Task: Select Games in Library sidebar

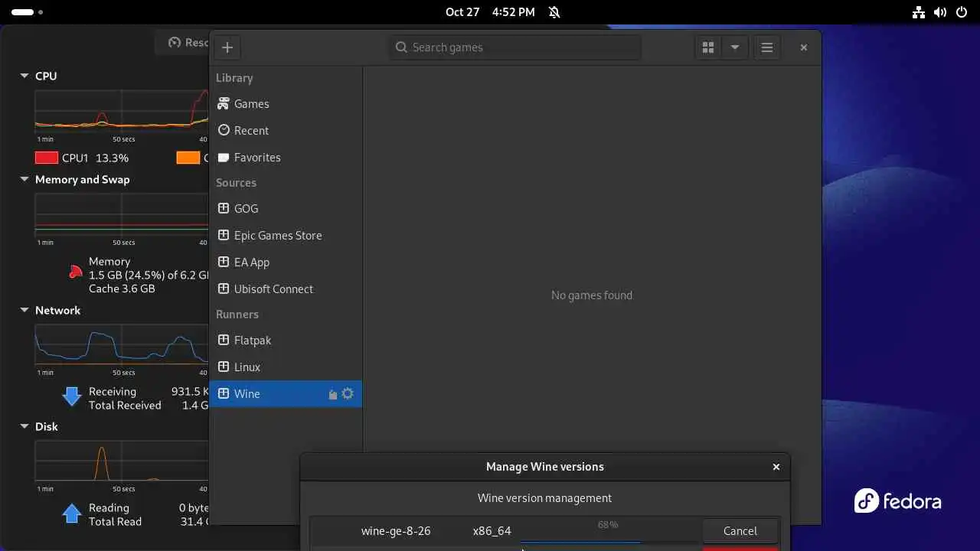Action: point(286,104)
